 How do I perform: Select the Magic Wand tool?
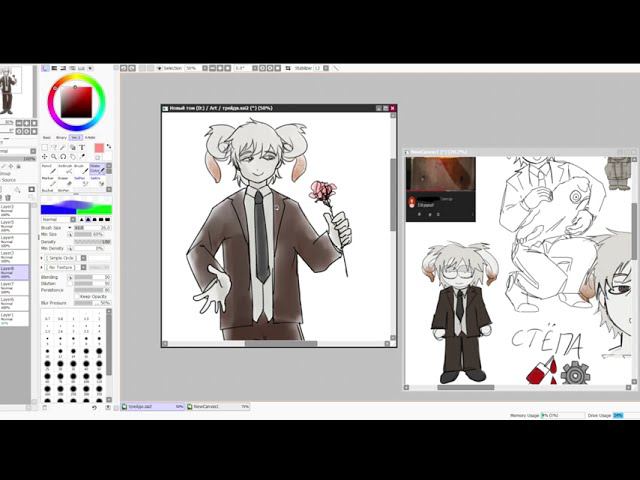[x=63, y=147]
